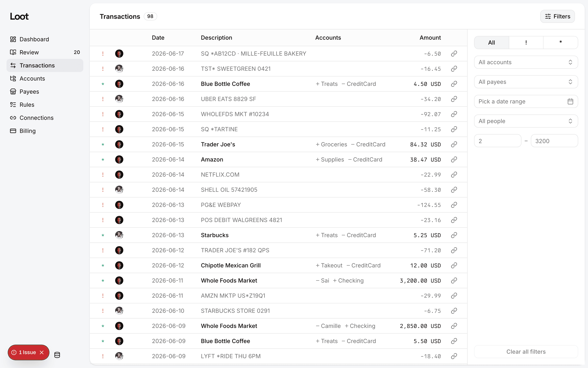588x368 pixels.
Task: Filter by the exclamation status tab
Action: (x=526, y=43)
